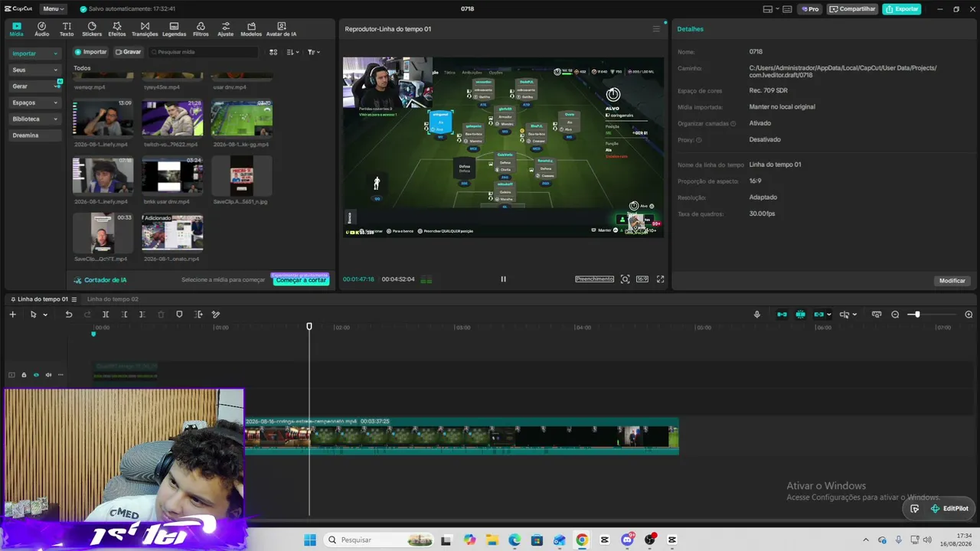The height and width of the screenshot is (551, 980).
Task: Select the Filtros icon tab
Action: [x=201, y=29]
